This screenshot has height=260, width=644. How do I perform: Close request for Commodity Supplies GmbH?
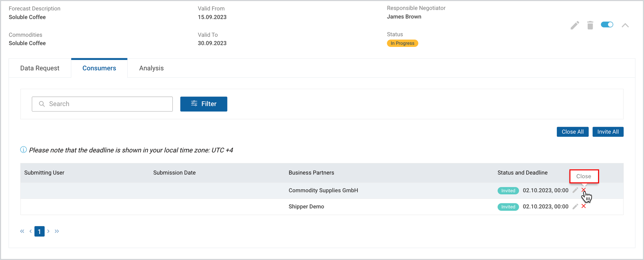pyautogui.click(x=584, y=190)
